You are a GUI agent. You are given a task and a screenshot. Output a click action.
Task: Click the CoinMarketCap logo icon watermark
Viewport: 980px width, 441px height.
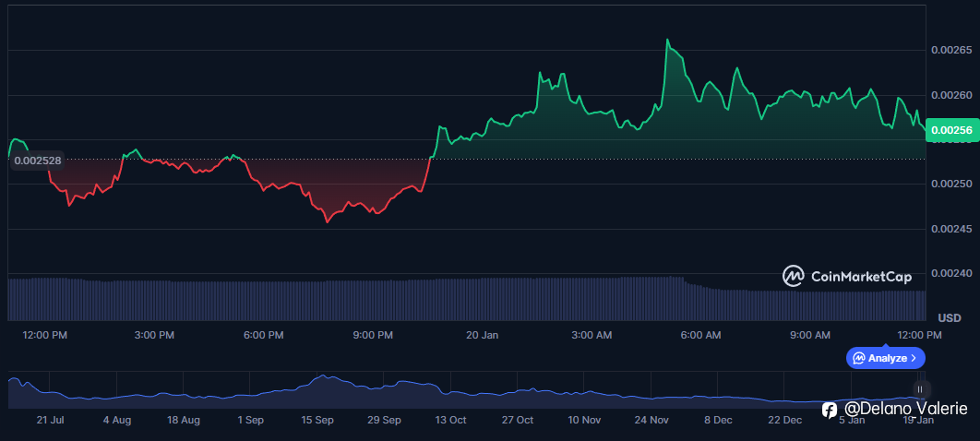(x=794, y=275)
